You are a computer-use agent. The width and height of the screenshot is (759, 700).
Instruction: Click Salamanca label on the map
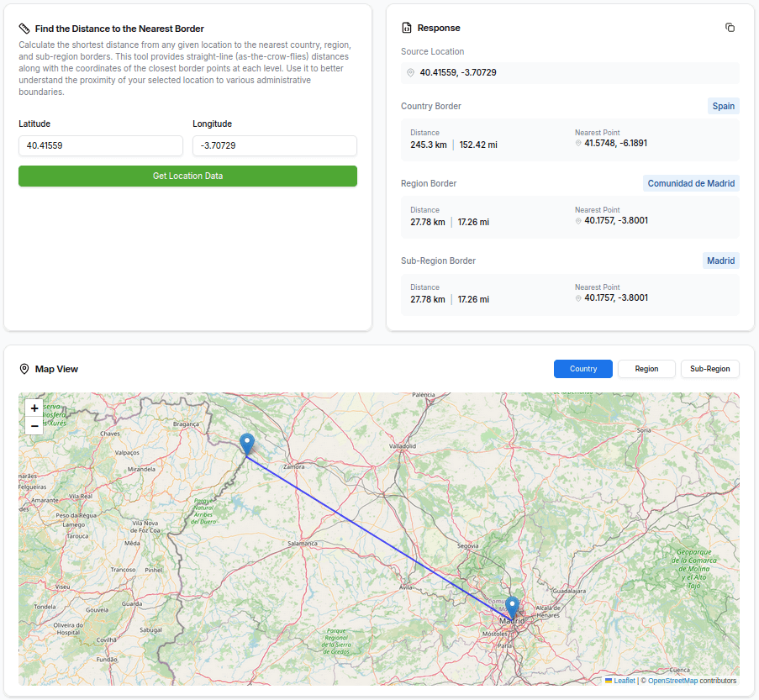[303, 544]
